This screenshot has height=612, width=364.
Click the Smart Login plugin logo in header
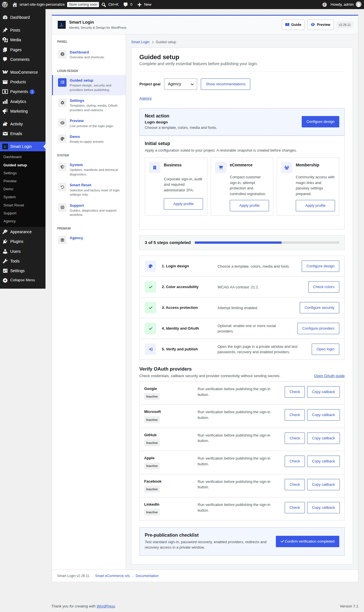(x=62, y=25)
